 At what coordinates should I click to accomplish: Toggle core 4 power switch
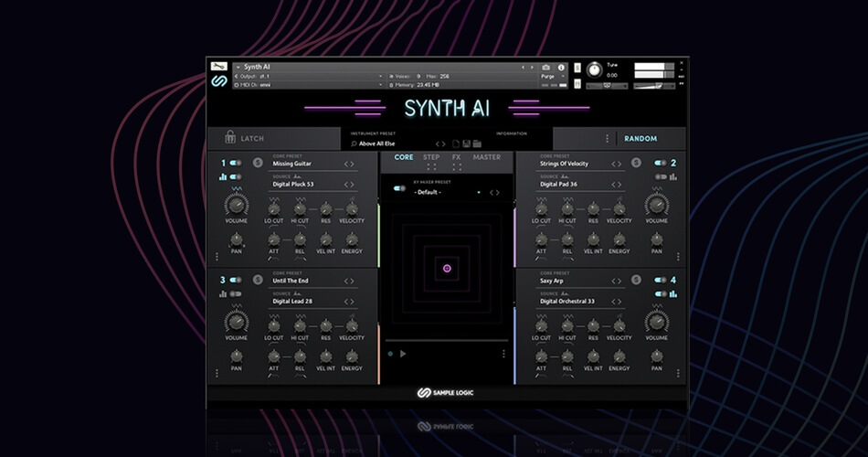click(x=661, y=280)
